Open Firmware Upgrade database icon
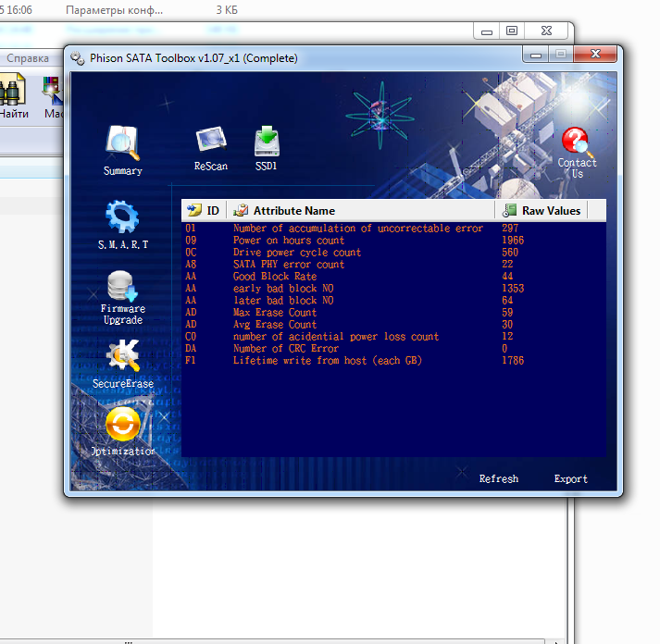Viewport: 660px width, 644px height. tap(122, 286)
